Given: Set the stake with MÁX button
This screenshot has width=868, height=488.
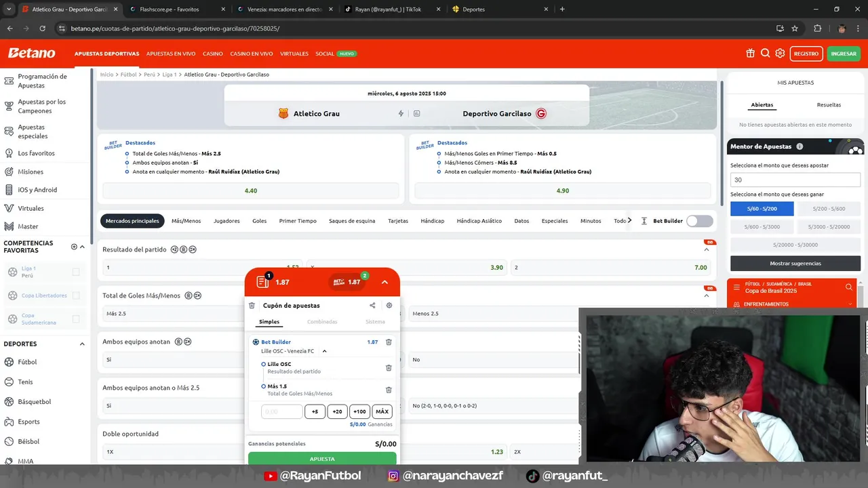Looking at the screenshot, I should click(382, 411).
